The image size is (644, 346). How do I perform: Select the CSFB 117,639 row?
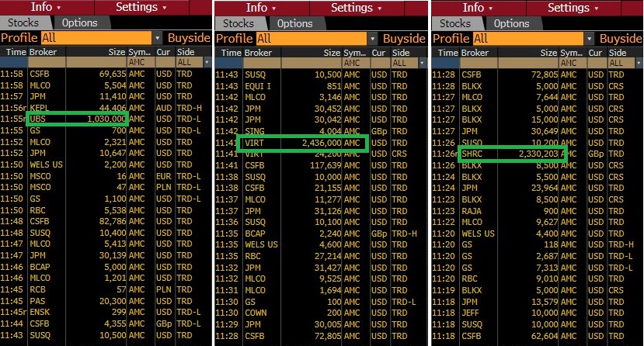point(321,165)
